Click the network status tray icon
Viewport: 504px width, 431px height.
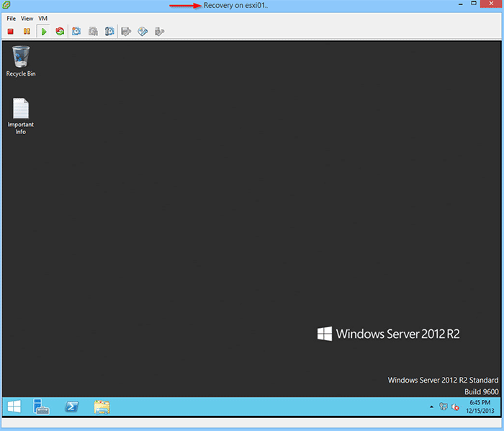tap(444, 406)
